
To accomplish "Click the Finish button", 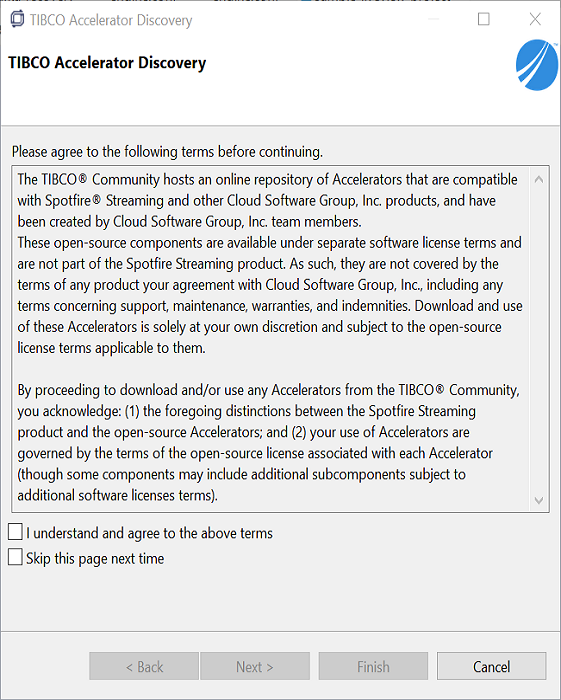I will pyautogui.click(x=373, y=667).
